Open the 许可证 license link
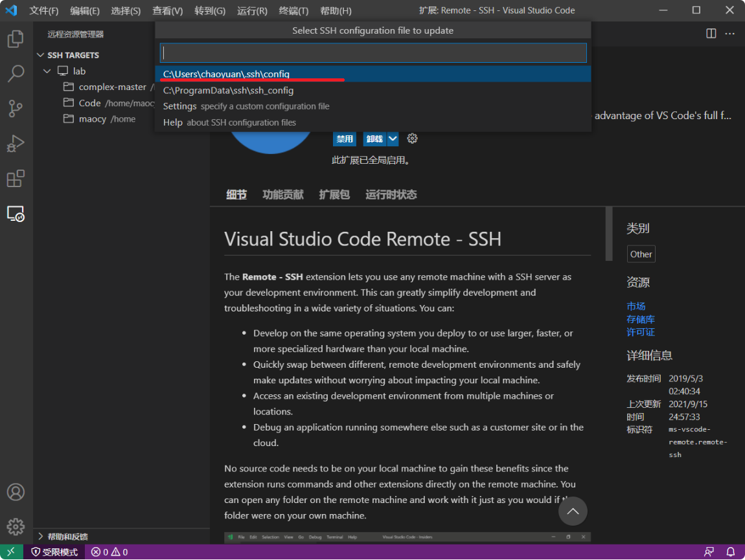The height and width of the screenshot is (560, 745). (x=640, y=332)
